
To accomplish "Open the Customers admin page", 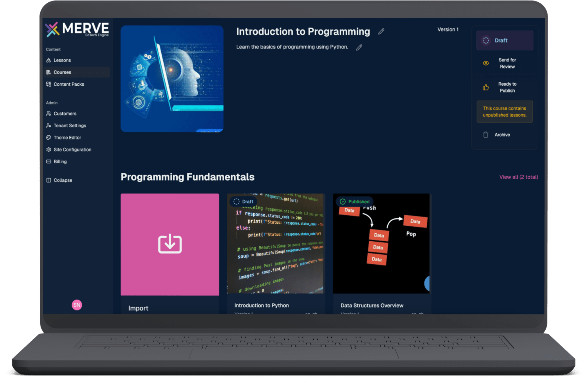I will pos(65,114).
